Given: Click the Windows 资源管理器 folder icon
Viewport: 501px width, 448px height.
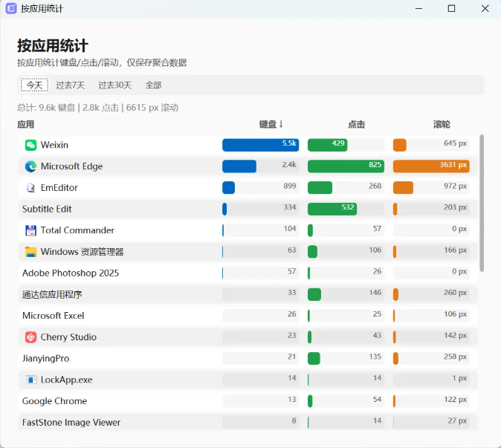Looking at the screenshot, I should [x=30, y=252].
